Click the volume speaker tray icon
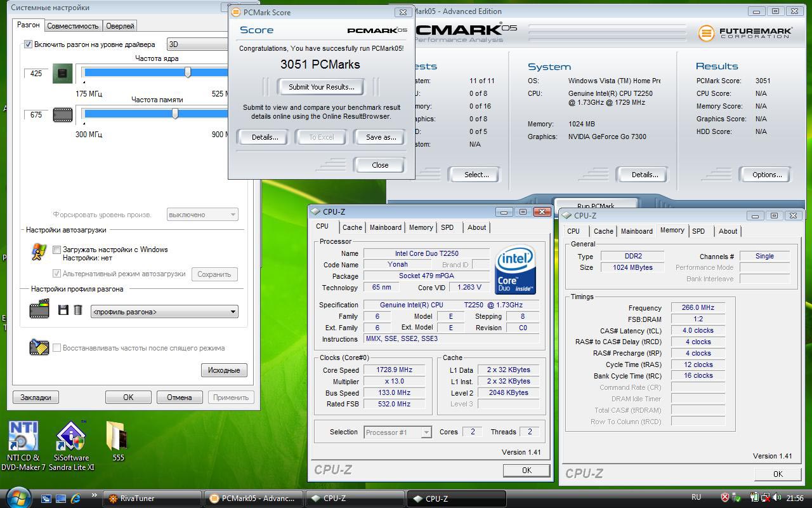Image resolution: width=812 pixels, height=508 pixels. pyautogui.click(x=776, y=498)
